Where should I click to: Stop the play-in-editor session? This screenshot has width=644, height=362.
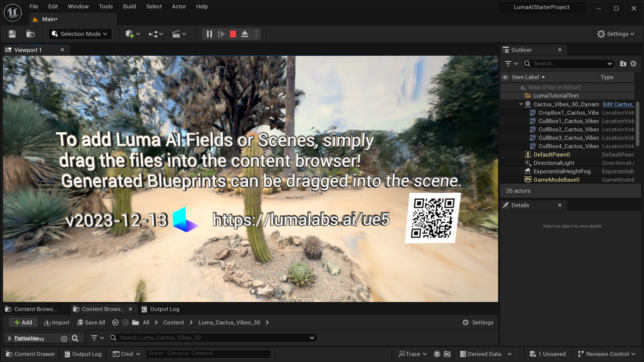(x=233, y=34)
